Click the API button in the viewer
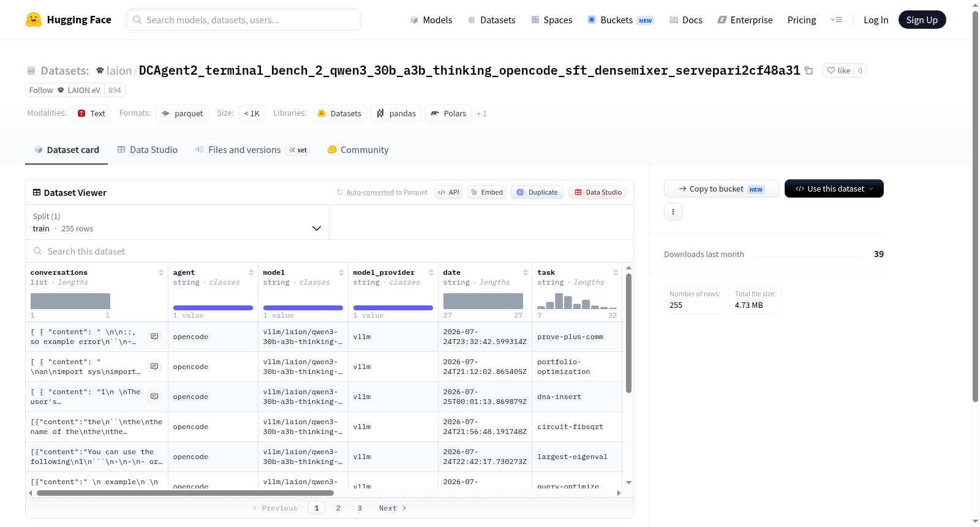 (x=448, y=192)
